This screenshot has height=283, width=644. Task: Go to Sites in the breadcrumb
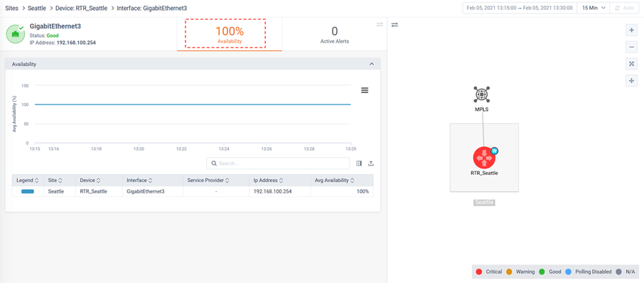tap(12, 9)
